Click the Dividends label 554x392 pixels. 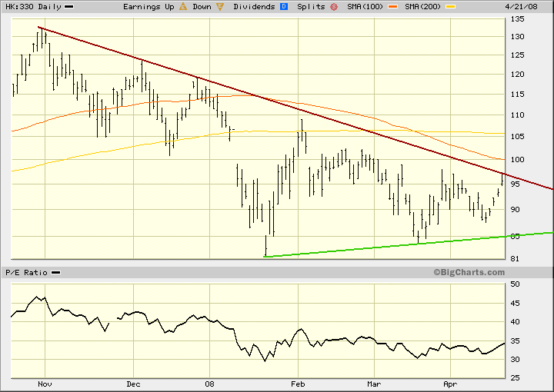click(x=254, y=6)
